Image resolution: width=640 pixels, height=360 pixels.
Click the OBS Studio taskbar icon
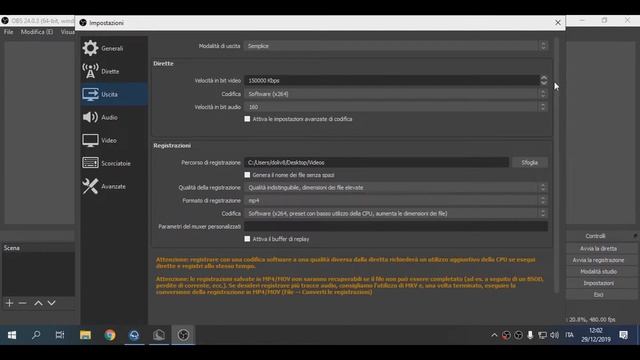click(183, 335)
